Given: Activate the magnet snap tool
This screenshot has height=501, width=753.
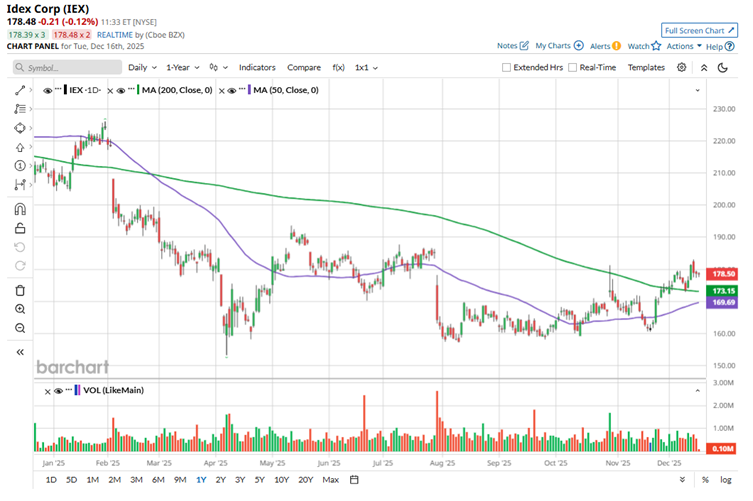Looking at the screenshot, I should point(20,210).
